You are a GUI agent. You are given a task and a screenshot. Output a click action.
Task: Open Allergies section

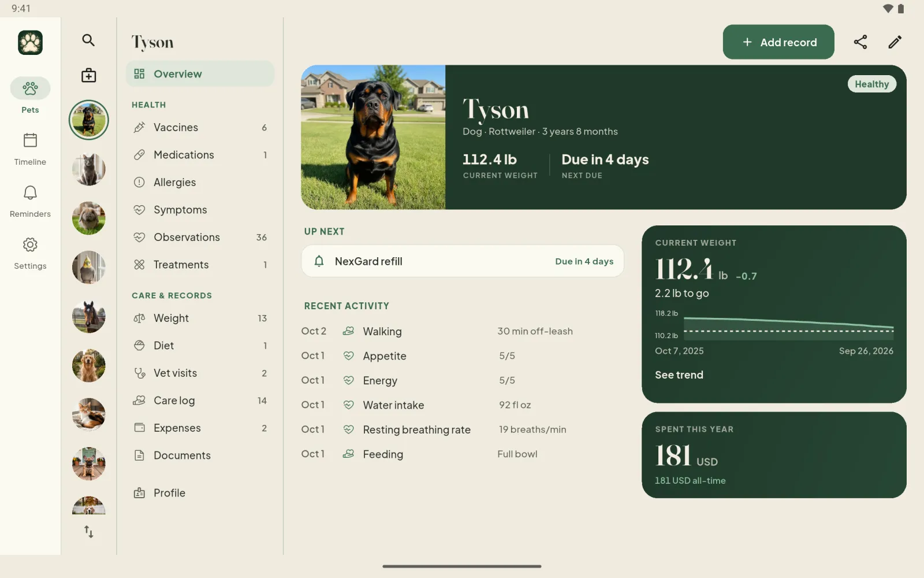click(200, 182)
